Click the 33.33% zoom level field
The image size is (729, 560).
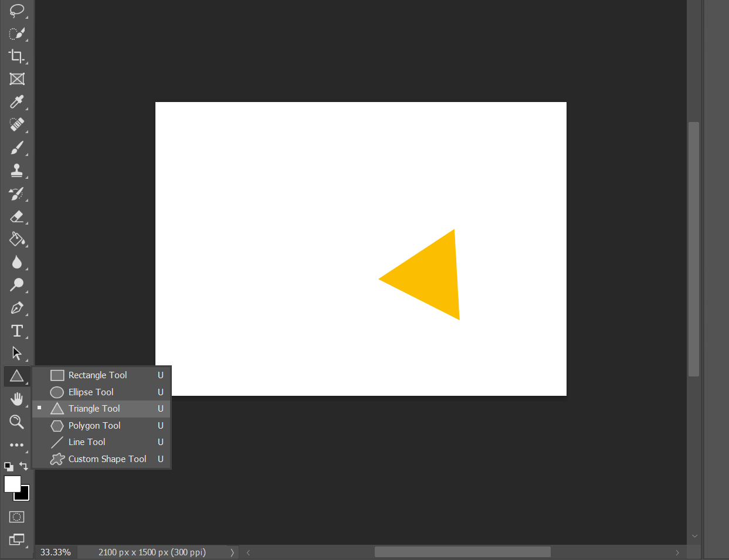point(56,552)
